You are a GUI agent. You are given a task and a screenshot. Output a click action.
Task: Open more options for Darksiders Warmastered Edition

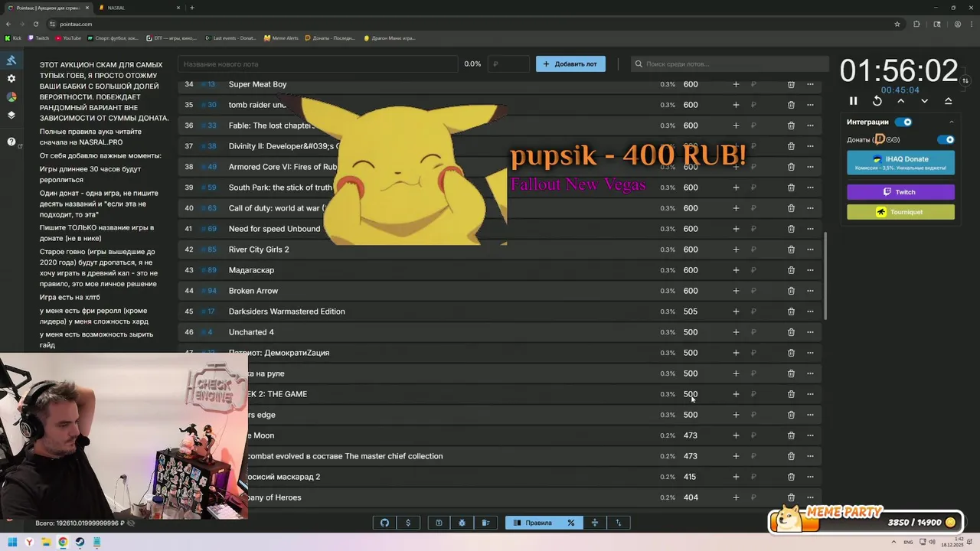click(810, 311)
